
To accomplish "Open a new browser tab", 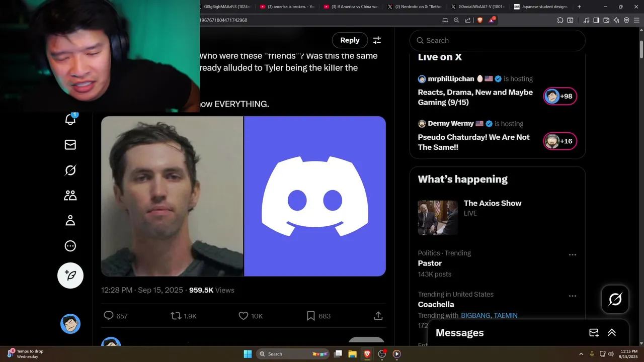I will (x=579, y=7).
